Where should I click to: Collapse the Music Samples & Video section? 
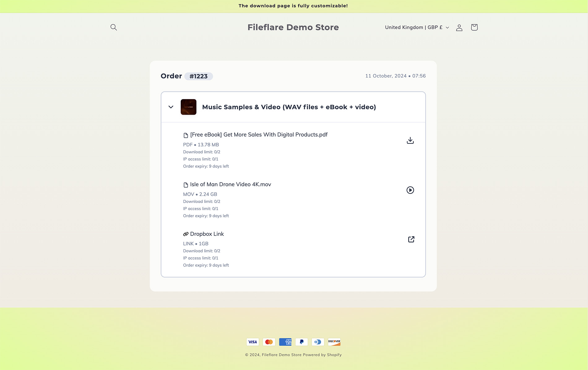[171, 107]
